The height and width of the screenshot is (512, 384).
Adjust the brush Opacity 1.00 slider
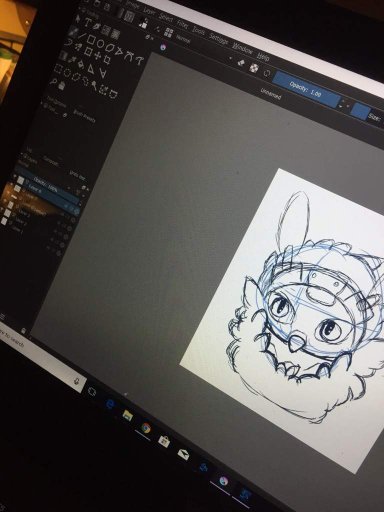click(306, 89)
